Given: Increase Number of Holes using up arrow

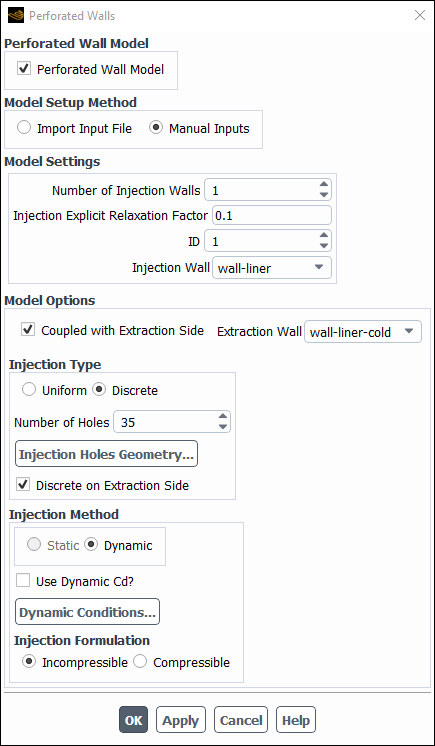Looking at the screenshot, I should point(223,417).
